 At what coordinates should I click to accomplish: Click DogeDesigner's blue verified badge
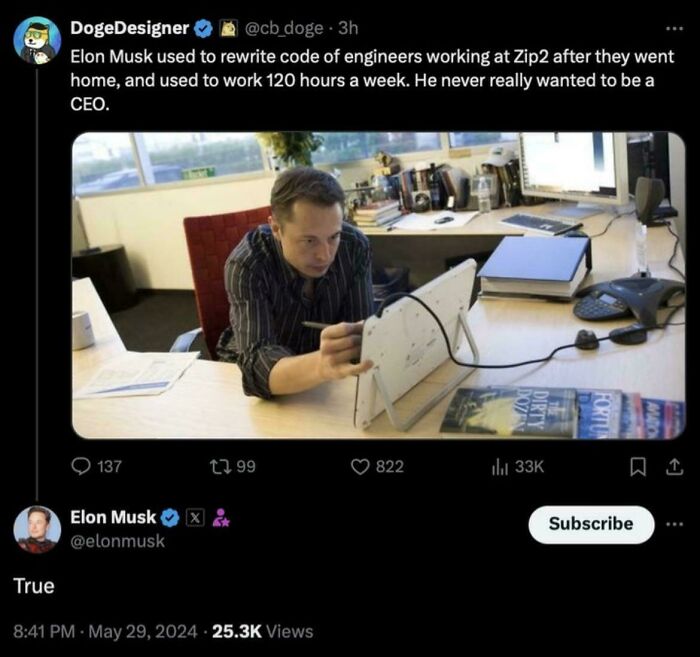point(201,28)
